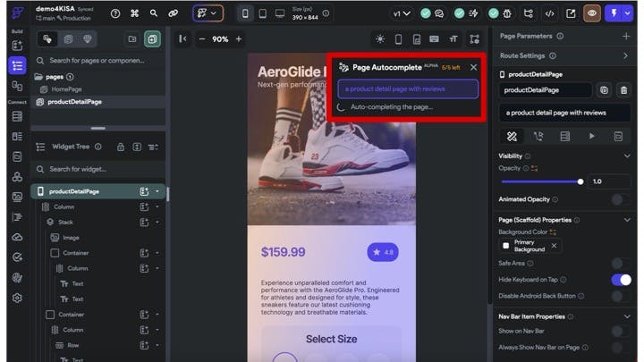Viewport: 644px width, 362px height.
Task: Click the opacity slider handle
Action: point(580,181)
